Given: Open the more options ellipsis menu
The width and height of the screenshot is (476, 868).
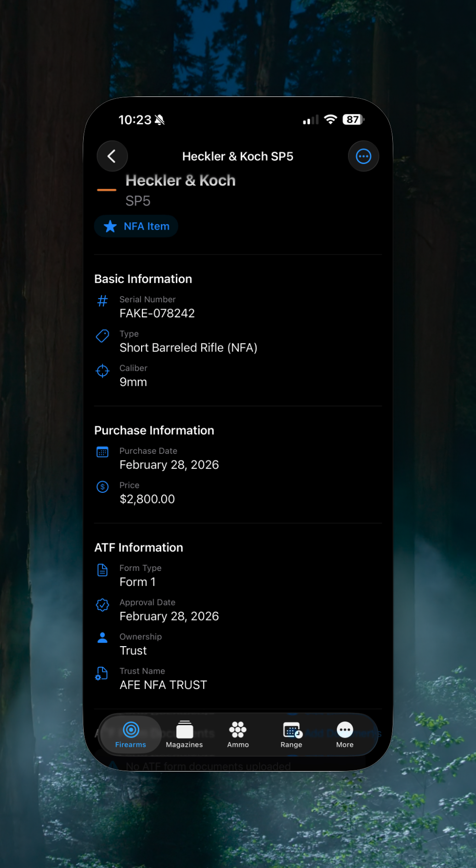Looking at the screenshot, I should click(x=363, y=156).
